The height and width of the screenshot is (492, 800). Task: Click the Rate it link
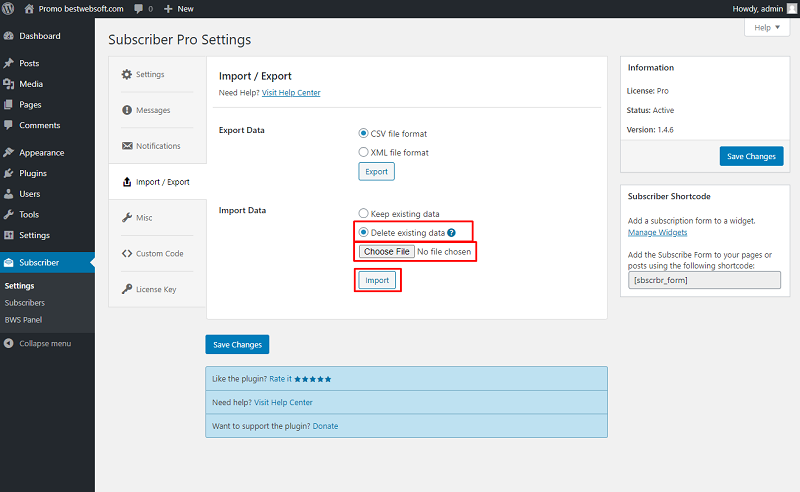coord(281,379)
